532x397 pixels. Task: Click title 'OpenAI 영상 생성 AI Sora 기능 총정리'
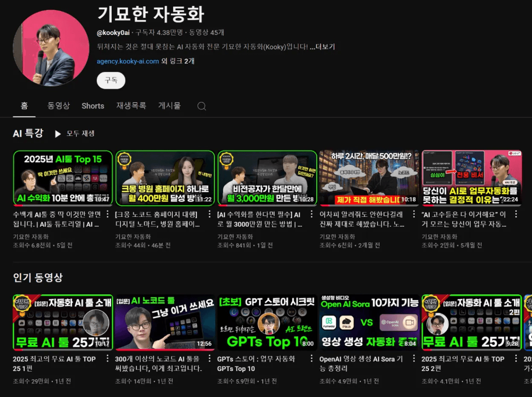tap(362, 363)
